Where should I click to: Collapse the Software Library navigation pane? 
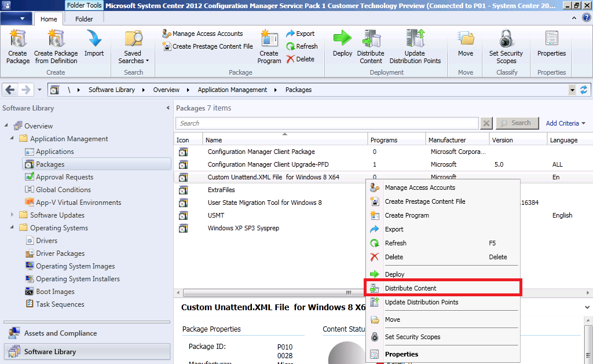(x=168, y=108)
